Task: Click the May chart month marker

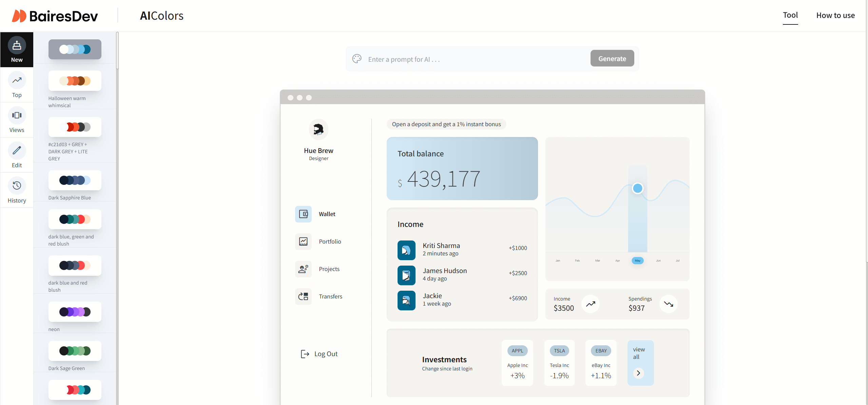Action: pyautogui.click(x=637, y=261)
